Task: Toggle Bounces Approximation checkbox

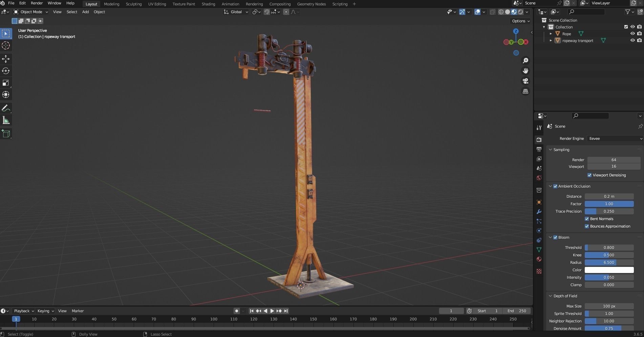Action: click(x=587, y=226)
